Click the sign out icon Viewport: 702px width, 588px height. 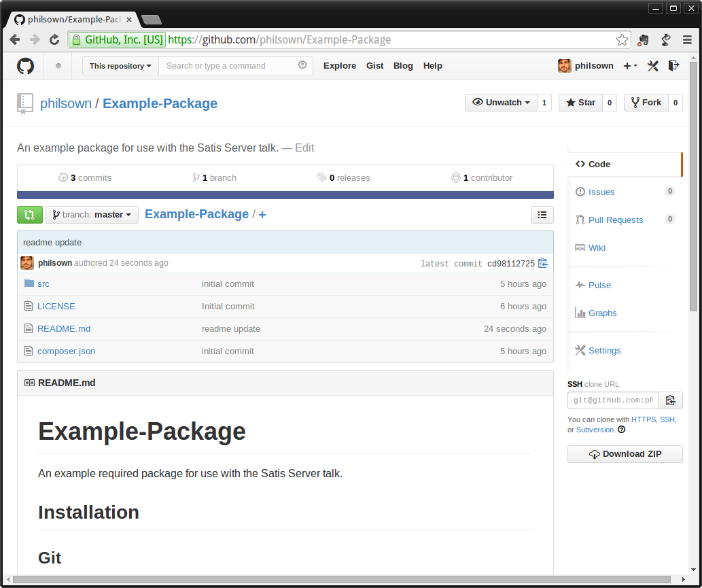(673, 66)
